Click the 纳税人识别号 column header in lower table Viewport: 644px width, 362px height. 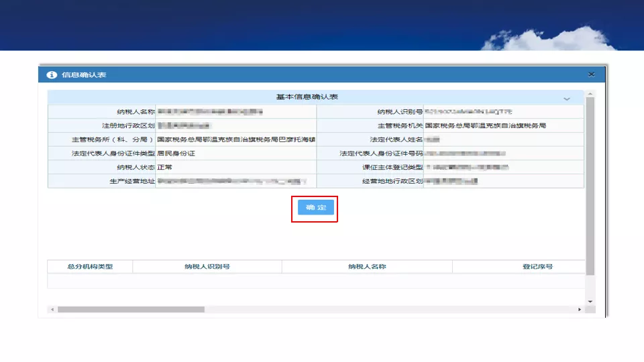pyautogui.click(x=207, y=266)
